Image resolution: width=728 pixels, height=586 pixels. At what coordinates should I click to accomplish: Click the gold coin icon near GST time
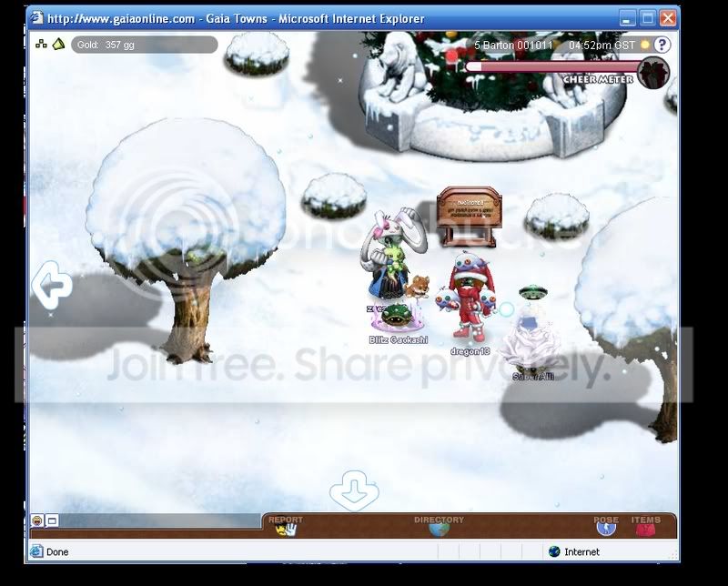coord(644,45)
